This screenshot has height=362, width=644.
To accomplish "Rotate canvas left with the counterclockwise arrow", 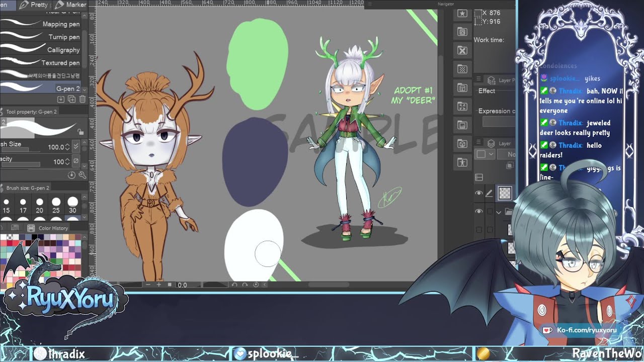I will click(234, 285).
